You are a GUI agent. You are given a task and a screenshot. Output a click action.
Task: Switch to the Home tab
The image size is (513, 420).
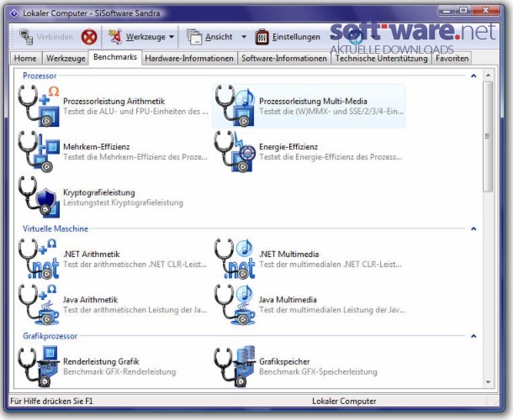point(25,59)
